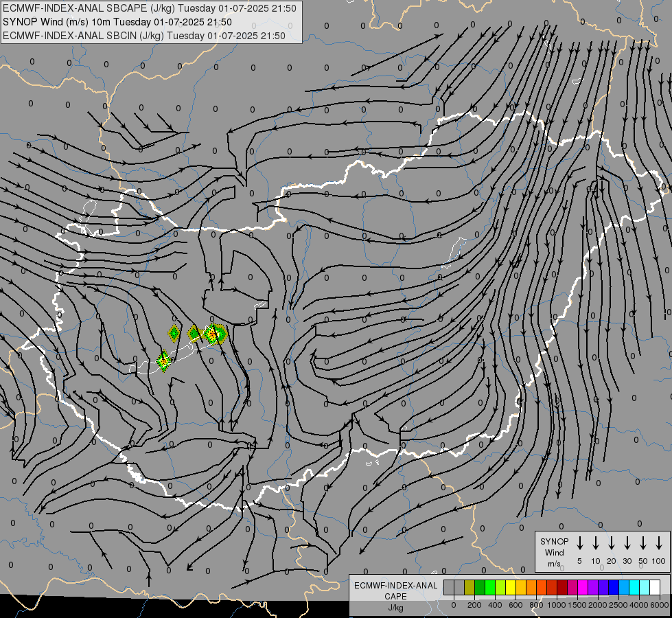This screenshot has height=618, width=672.
Task: Click the wind arrow above 30 in legend
Action: (627, 542)
